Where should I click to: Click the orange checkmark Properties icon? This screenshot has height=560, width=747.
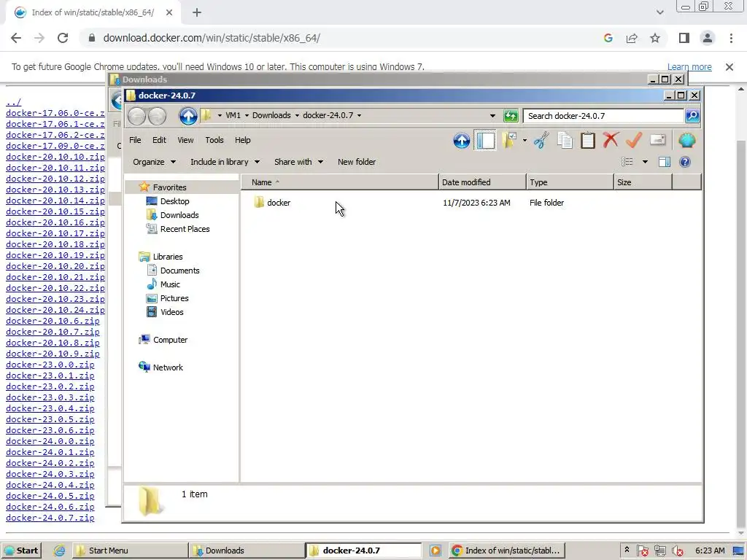point(634,140)
